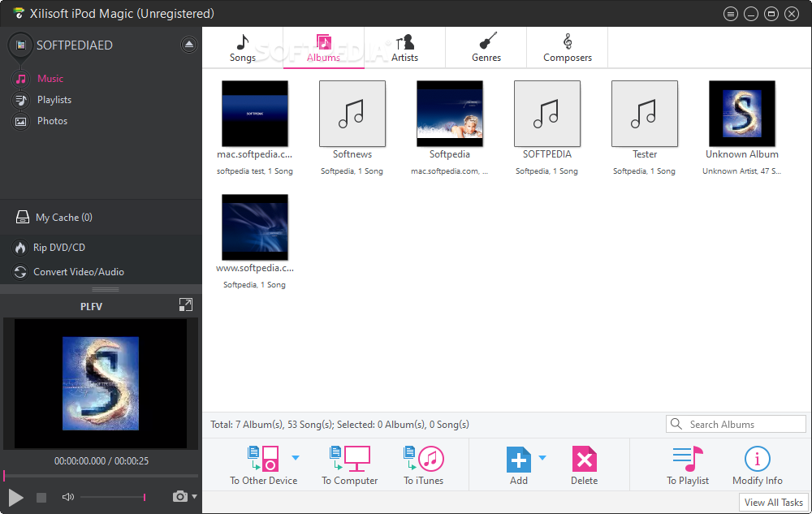Click the 'mac.softpedia.com, ...' subtitle text

(450, 171)
